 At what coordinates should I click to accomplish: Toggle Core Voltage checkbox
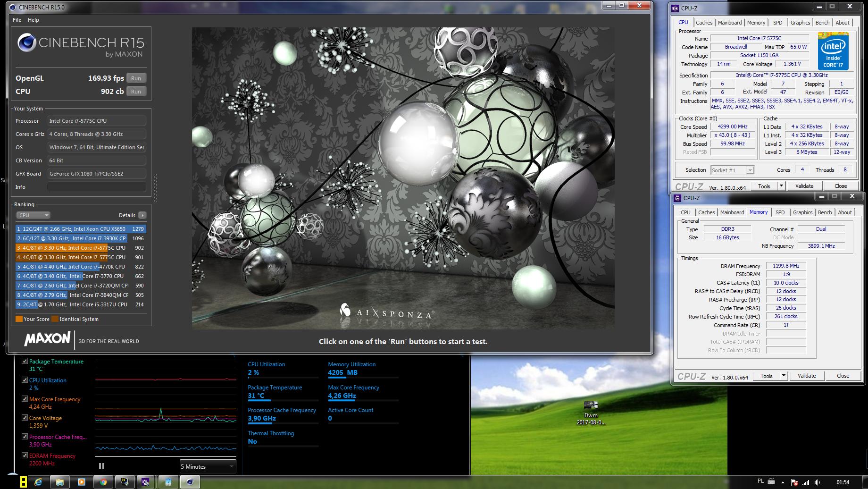click(25, 418)
